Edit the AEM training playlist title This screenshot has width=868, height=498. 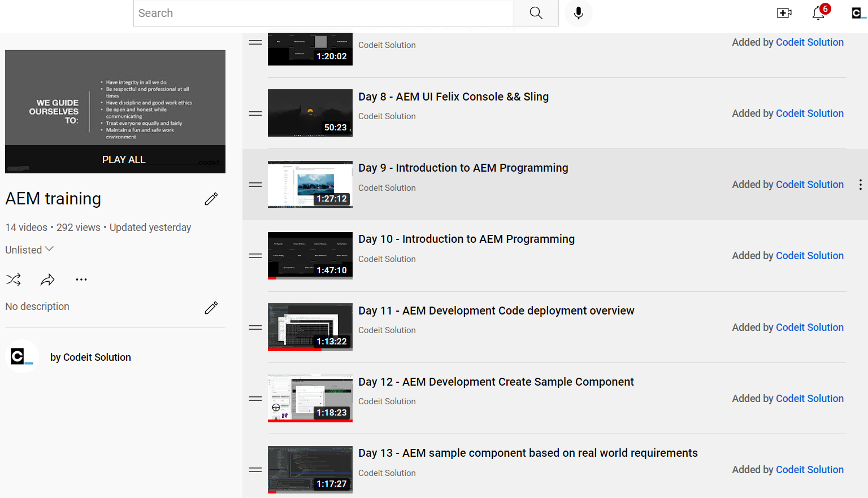[211, 199]
